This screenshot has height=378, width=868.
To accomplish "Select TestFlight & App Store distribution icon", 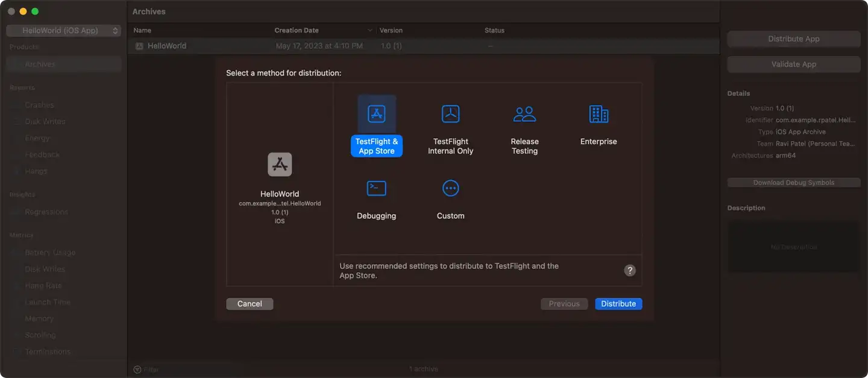I will point(377,114).
